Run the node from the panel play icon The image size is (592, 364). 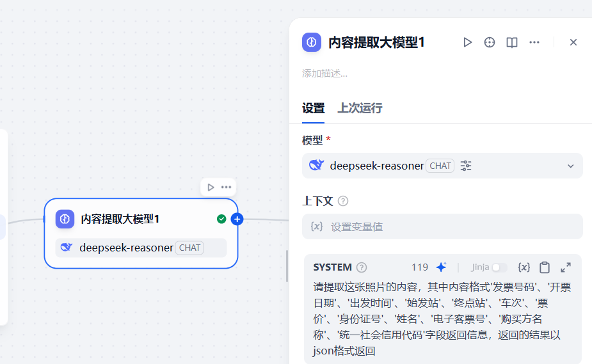coord(467,42)
